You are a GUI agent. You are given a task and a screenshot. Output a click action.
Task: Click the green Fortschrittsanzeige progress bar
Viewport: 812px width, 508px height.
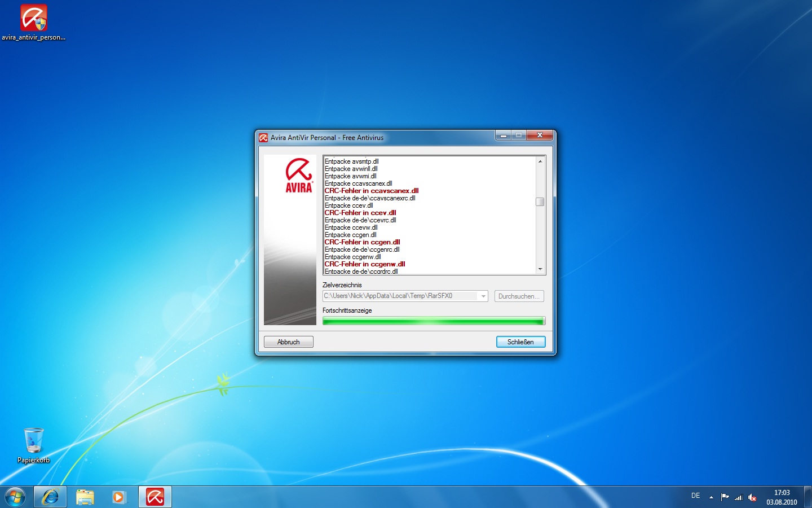tap(434, 321)
